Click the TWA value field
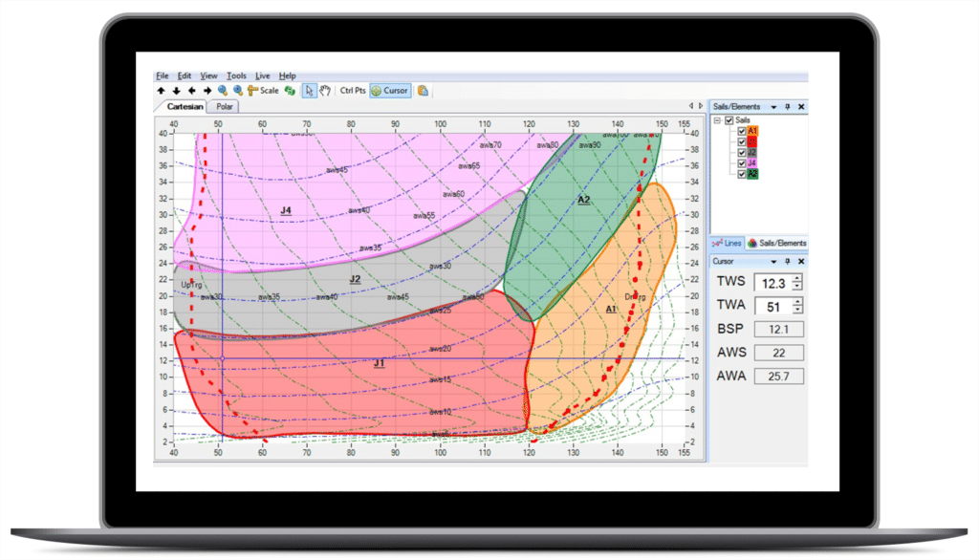This screenshot has width=979, height=560. pos(772,307)
